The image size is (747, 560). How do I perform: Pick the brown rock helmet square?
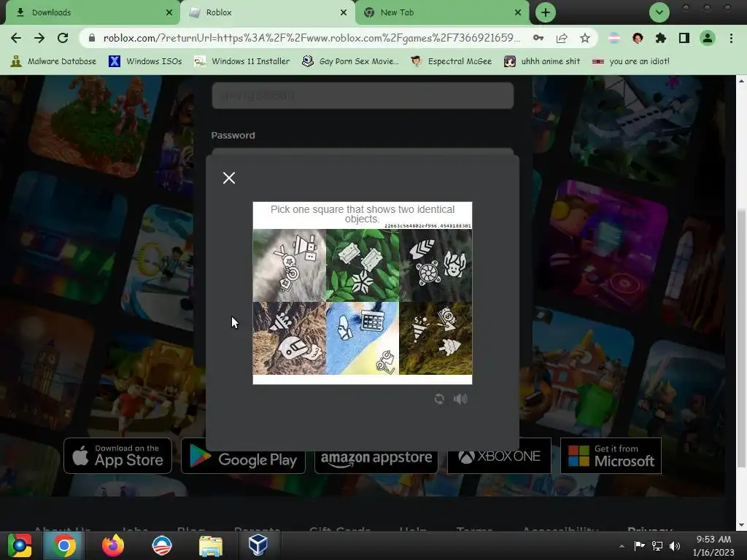[289, 338]
